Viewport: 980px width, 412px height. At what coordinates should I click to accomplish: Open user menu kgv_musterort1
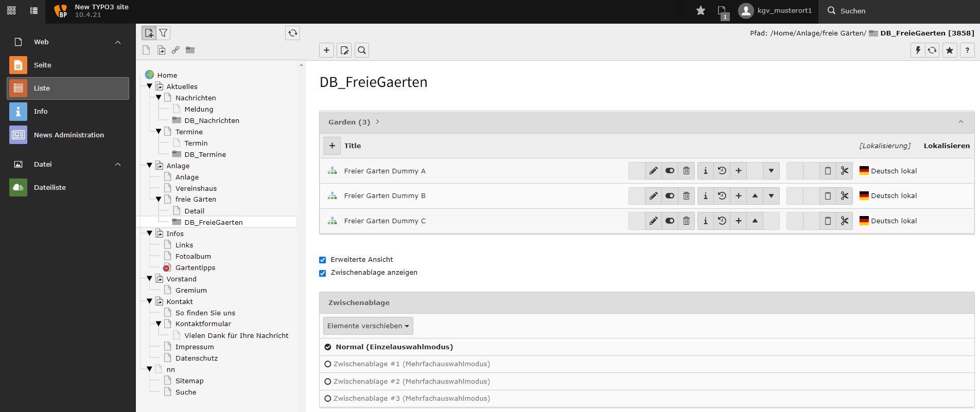click(x=775, y=11)
